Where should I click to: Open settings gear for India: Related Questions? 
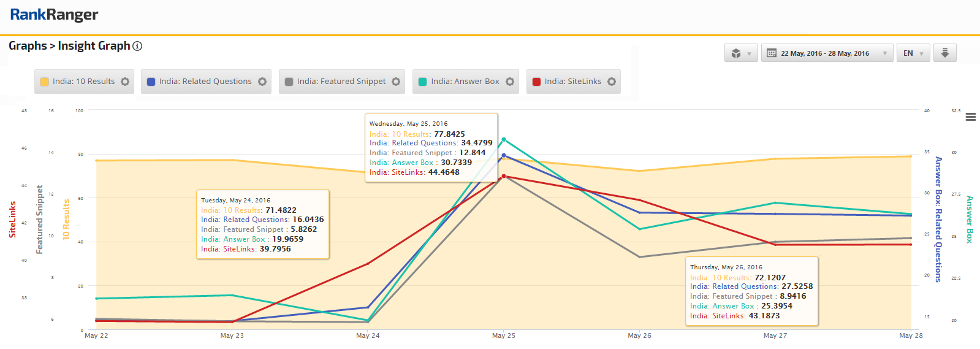[262, 82]
